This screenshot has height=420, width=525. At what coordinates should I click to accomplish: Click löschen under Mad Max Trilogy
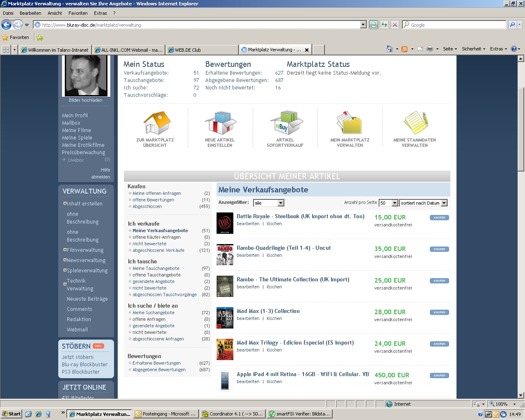[274, 350]
